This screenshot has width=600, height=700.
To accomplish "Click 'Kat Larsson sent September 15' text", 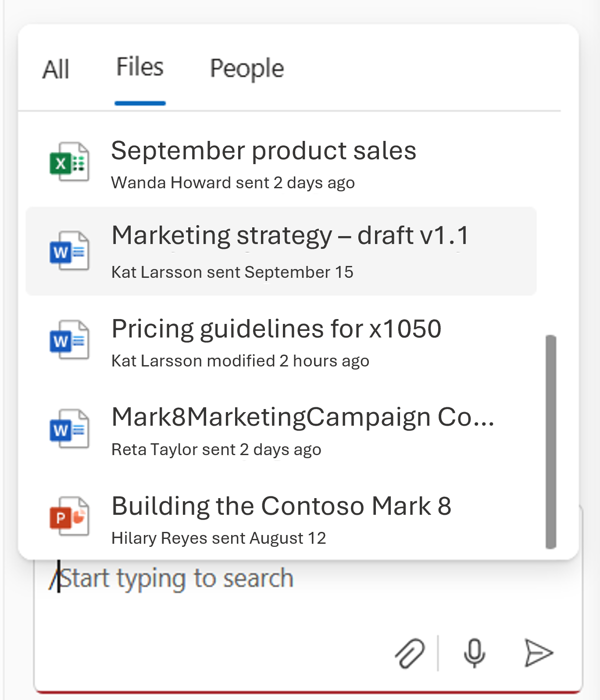I will 232,272.
